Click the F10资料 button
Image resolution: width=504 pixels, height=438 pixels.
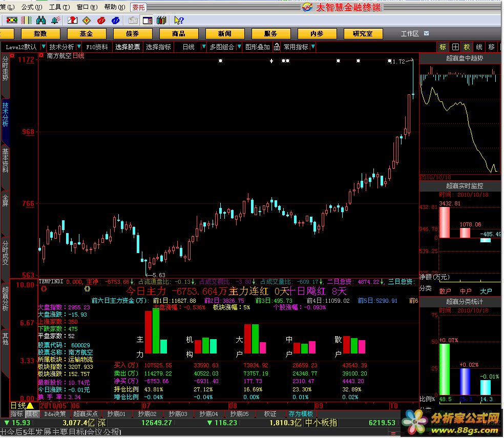coord(97,47)
